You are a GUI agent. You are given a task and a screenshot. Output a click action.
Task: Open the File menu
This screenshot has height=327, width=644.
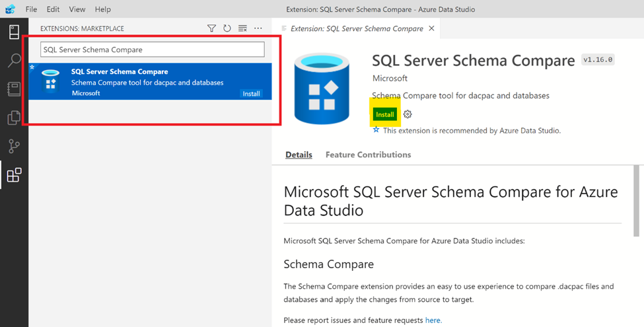[x=31, y=10]
